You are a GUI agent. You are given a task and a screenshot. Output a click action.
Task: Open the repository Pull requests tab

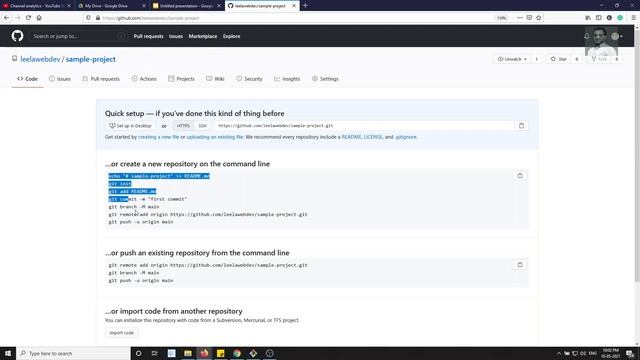[101, 79]
